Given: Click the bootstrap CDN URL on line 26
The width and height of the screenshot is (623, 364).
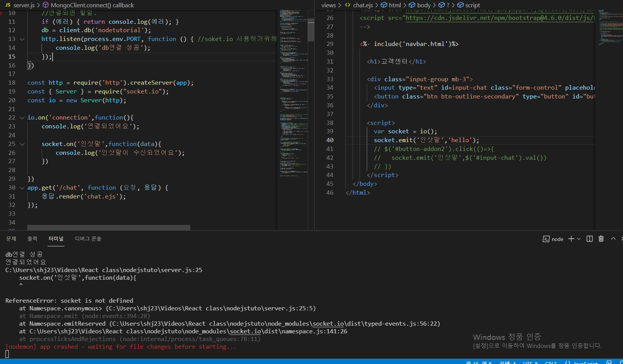Looking at the screenshot, I should pyautogui.click(x=499, y=18).
